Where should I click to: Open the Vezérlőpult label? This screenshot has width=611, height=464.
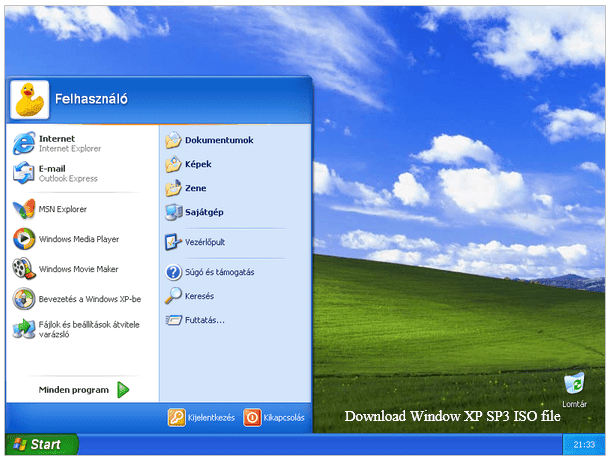coord(205,242)
